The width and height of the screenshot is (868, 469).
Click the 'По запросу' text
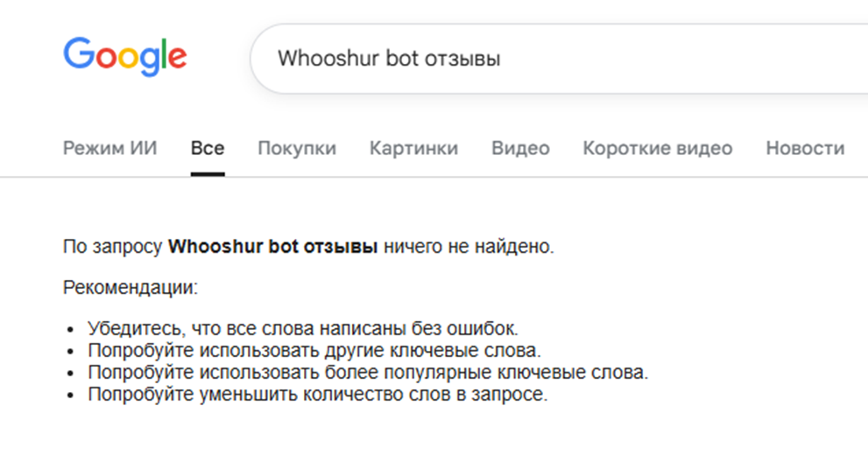(113, 248)
